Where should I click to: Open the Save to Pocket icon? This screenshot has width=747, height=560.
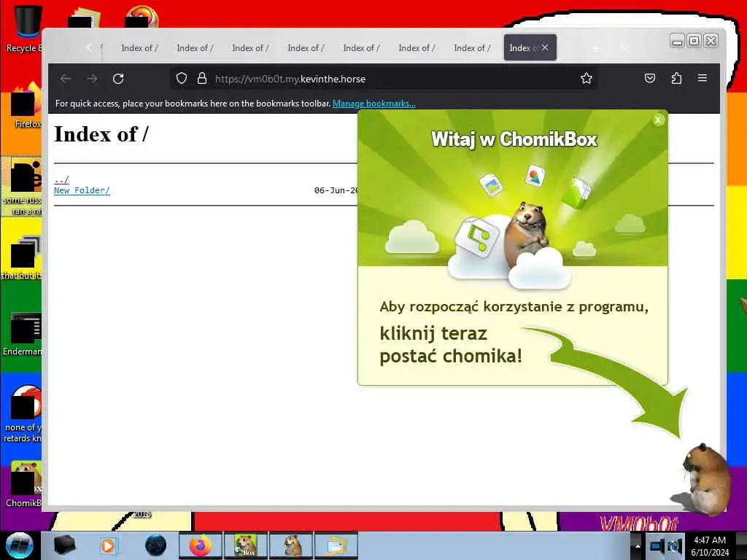650,78
